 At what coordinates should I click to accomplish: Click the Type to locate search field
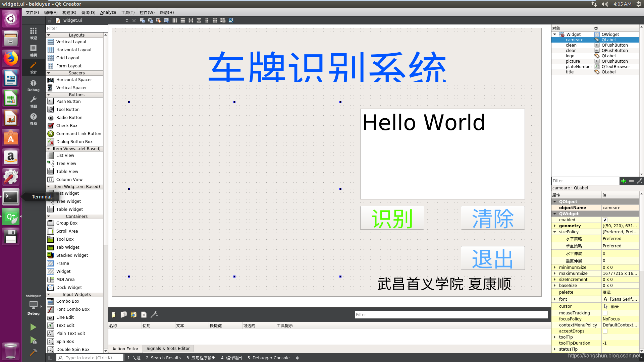pyautogui.click(x=90, y=358)
